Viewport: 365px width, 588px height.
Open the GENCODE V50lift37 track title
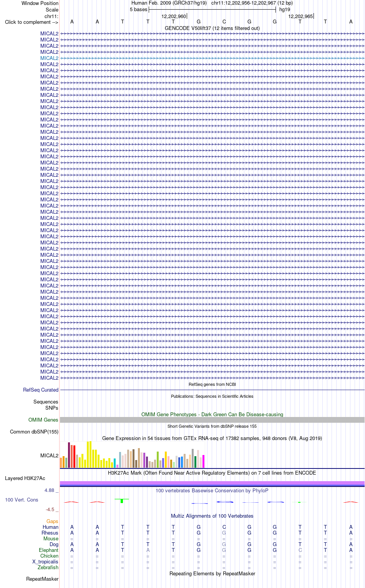point(212,28)
